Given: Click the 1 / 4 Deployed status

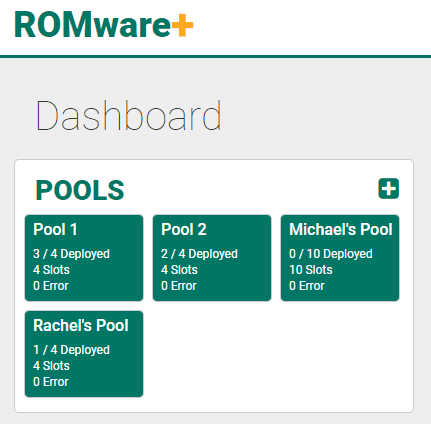Looking at the screenshot, I should (71, 350).
